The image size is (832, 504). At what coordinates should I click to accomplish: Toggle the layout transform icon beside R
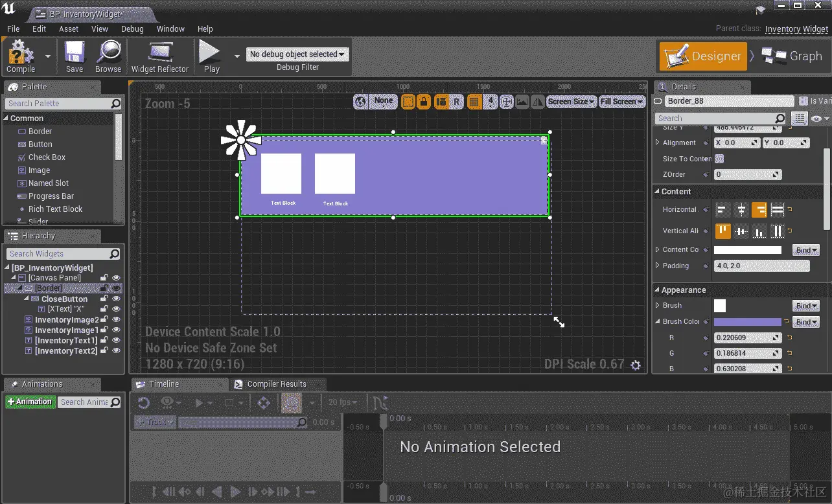441,102
